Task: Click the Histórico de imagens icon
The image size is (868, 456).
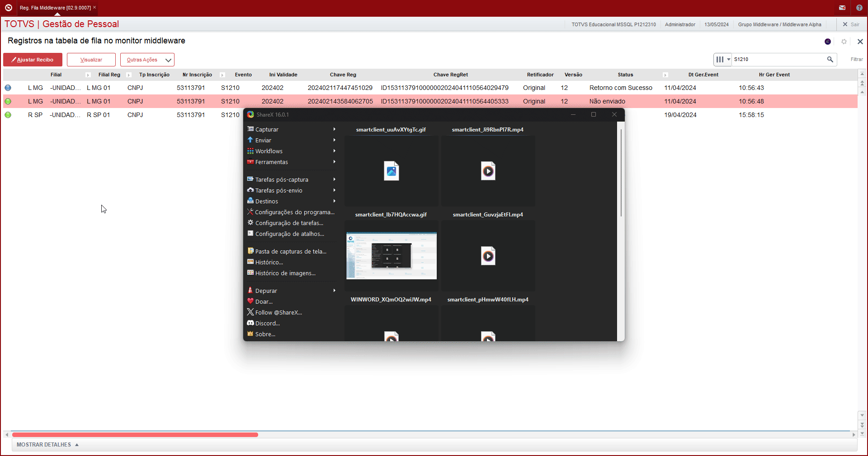Action: point(250,273)
